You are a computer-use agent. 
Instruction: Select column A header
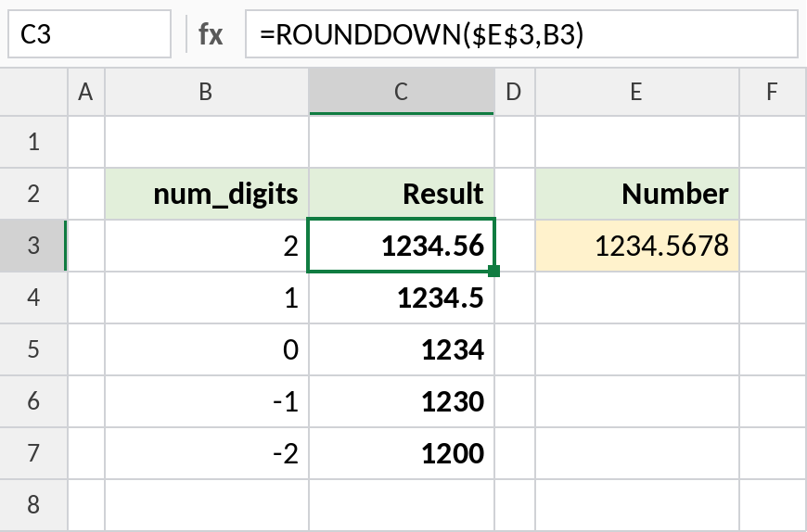click(86, 92)
